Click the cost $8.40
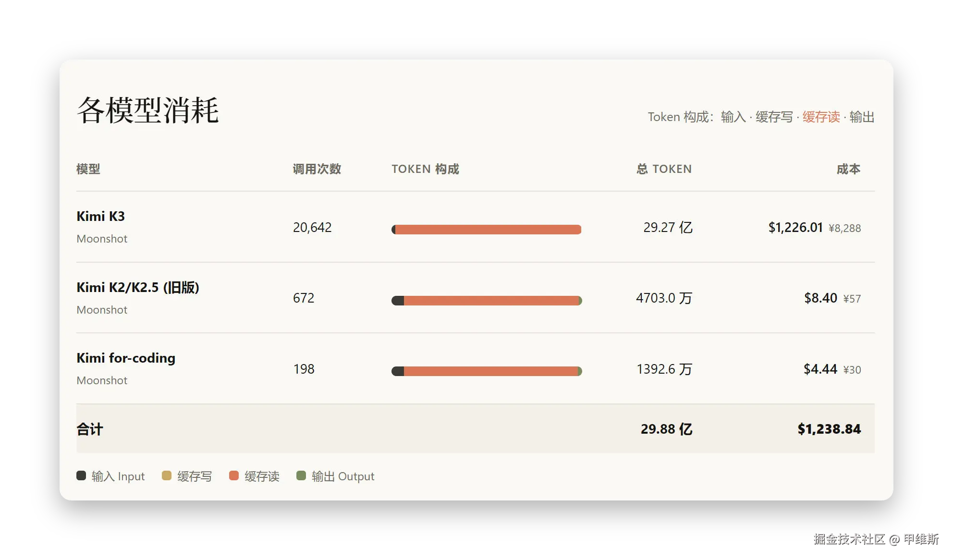Viewport: 953px width, 560px height. click(x=821, y=298)
